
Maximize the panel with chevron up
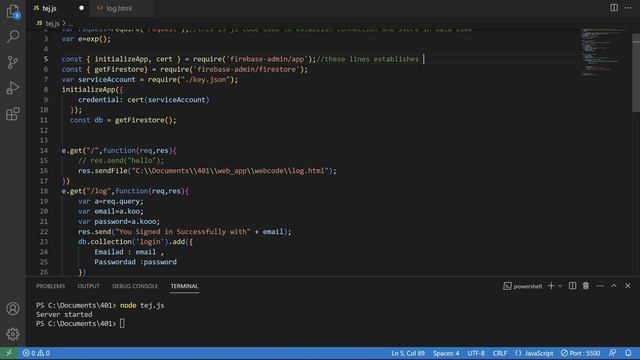click(x=613, y=286)
